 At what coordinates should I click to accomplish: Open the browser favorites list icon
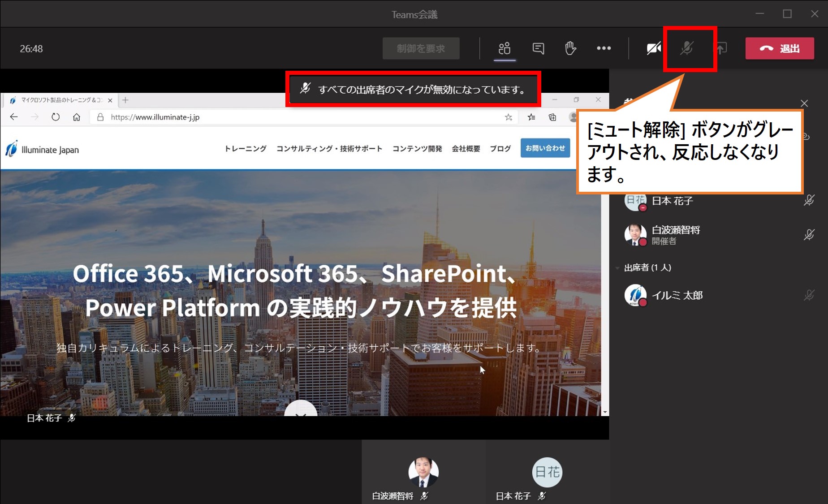(x=531, y=117)
